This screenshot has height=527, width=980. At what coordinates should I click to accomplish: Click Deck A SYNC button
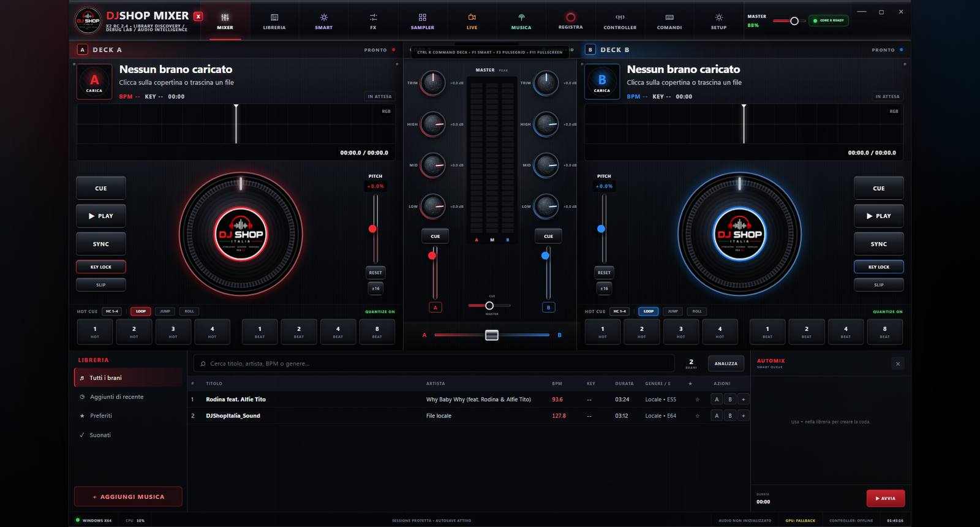point(101,244)
